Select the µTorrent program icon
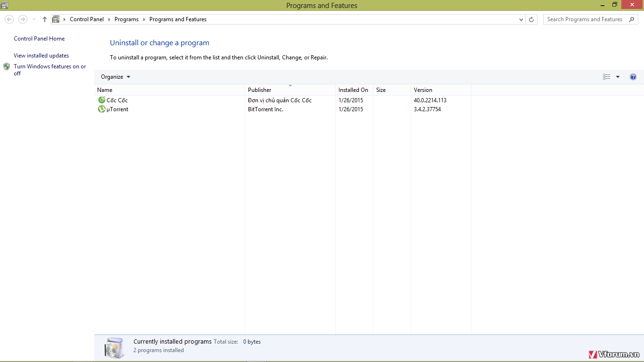The image size is (644, 362). (x=101, y=109)
